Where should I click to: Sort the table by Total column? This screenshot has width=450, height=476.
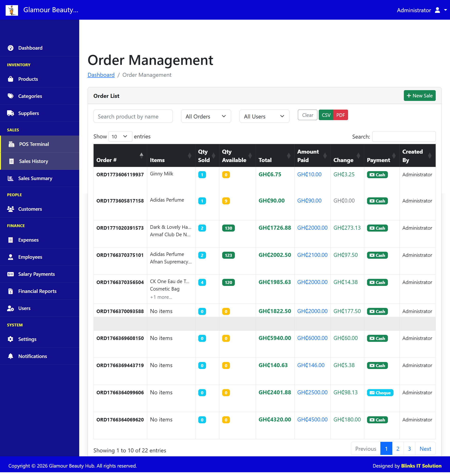pos(275,155)
